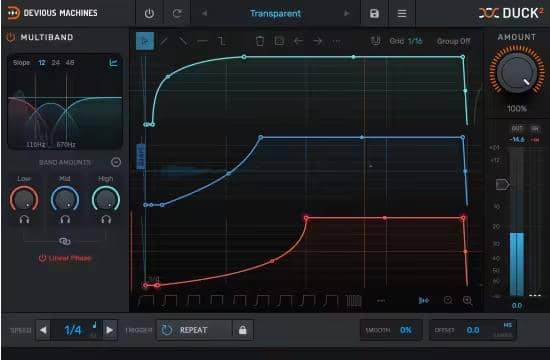Go to the previous preset
The height and width of the screenshot is (360, 550).
point(204,13)
